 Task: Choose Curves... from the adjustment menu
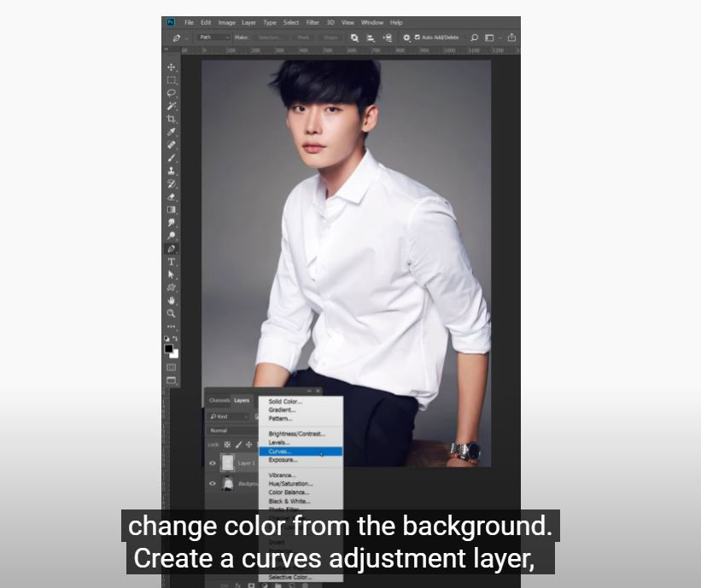pyautogui.click(x=301, y=451)
